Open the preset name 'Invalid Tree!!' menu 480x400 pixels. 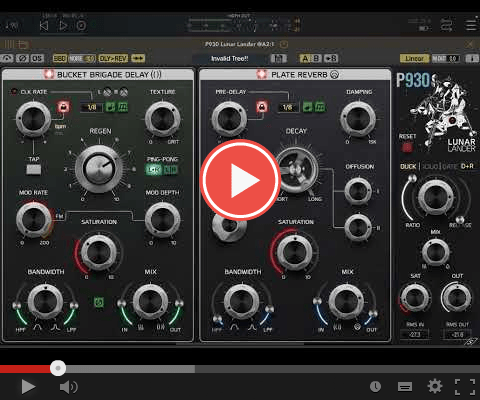click(230, 59)
